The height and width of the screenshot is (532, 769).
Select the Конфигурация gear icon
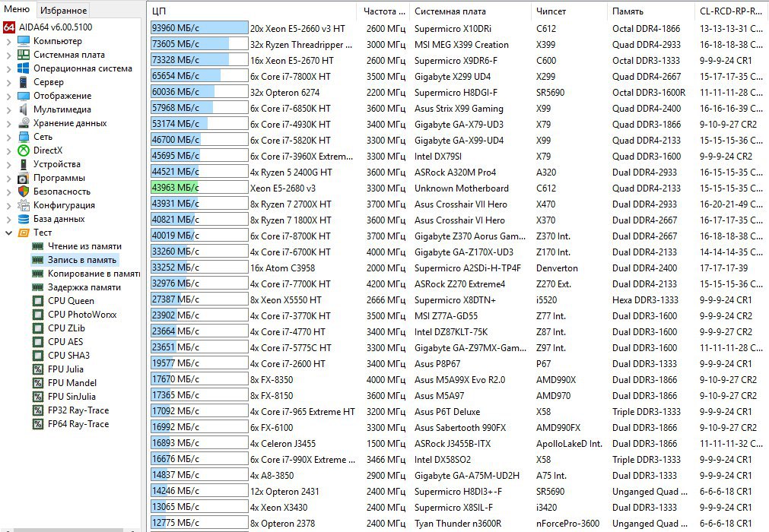tap(23, 205)
